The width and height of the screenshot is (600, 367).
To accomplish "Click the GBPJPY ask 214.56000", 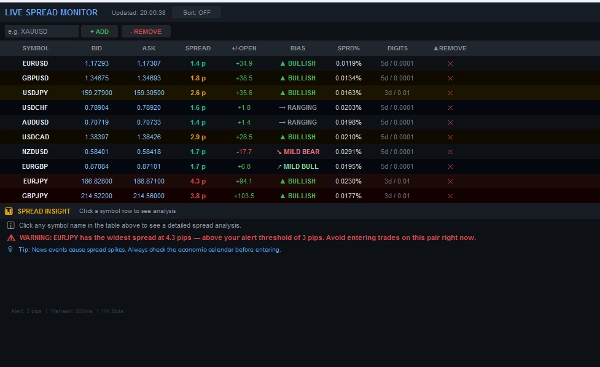I will click(x=148, y=196).
